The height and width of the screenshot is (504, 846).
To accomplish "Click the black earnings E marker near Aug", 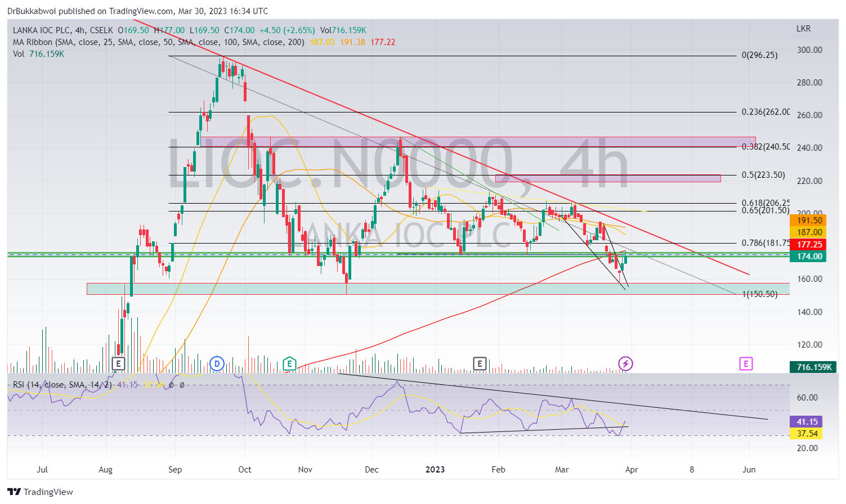I will 118,363.
